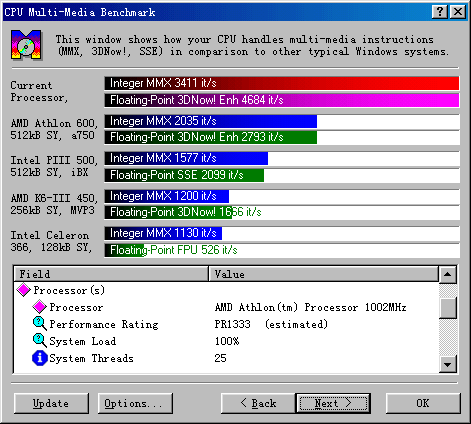Click the Integer MMX 1130 it/s bar

tap(163, 233)
